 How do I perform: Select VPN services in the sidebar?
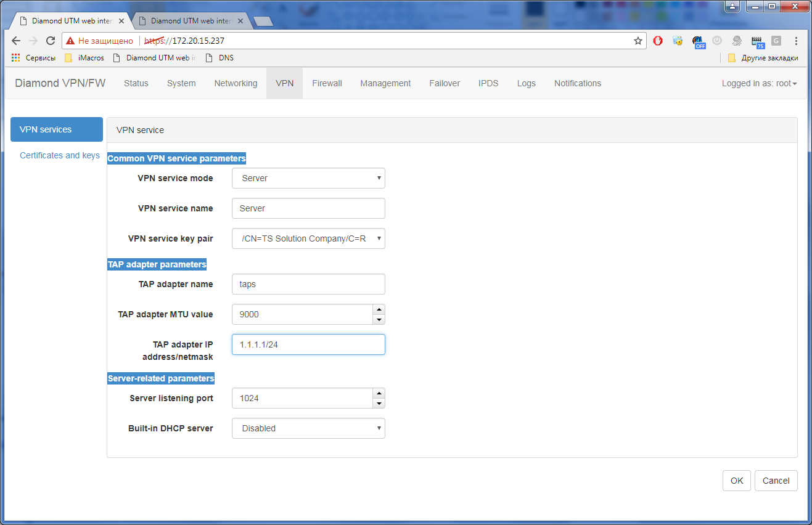pos(57,129)
